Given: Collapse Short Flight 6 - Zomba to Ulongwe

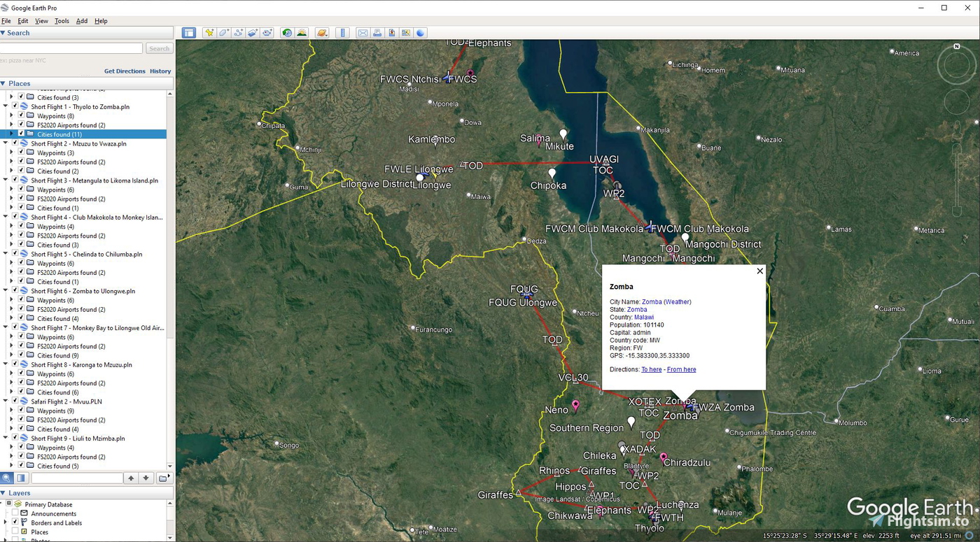Looking at the screenshot, I should click(x=6, y=291).
